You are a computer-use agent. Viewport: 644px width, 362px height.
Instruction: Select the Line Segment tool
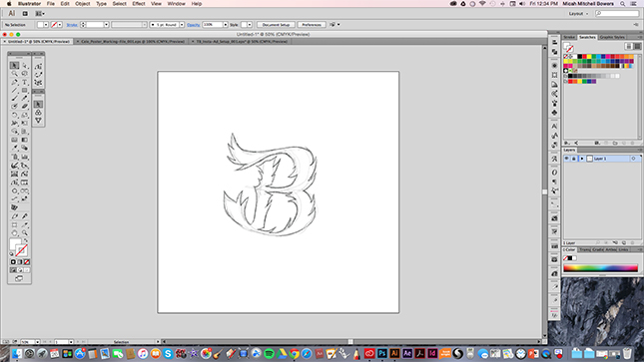point(14,91)
